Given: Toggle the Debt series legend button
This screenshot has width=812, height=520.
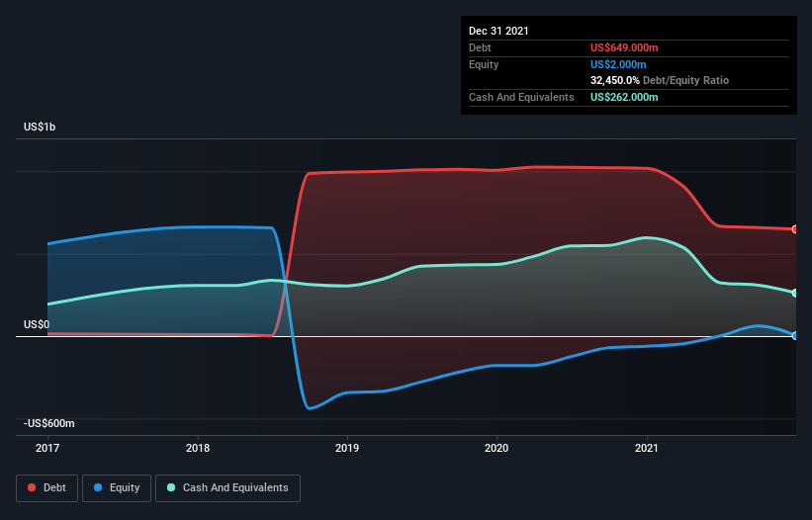Looking at the screenshot, I should coord(46,488).
